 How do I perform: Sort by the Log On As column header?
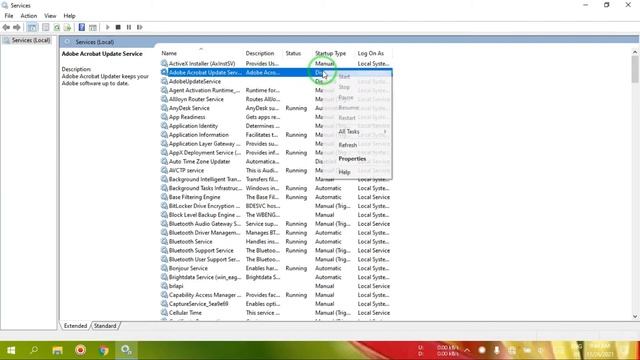(x=371, y=53)
